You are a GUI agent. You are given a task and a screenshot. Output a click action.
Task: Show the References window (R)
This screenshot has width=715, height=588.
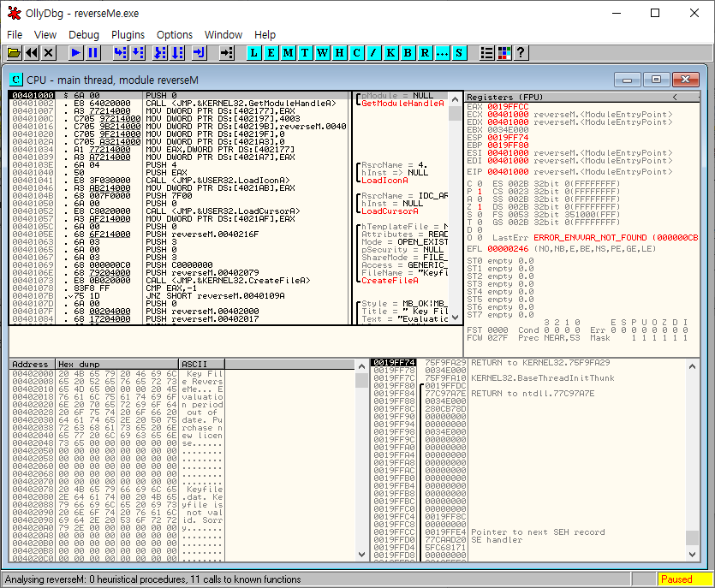425,53
